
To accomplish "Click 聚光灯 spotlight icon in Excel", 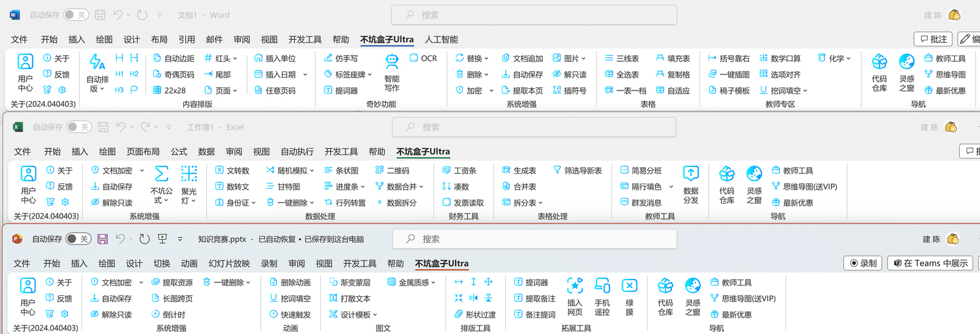I will pos(189,184).
